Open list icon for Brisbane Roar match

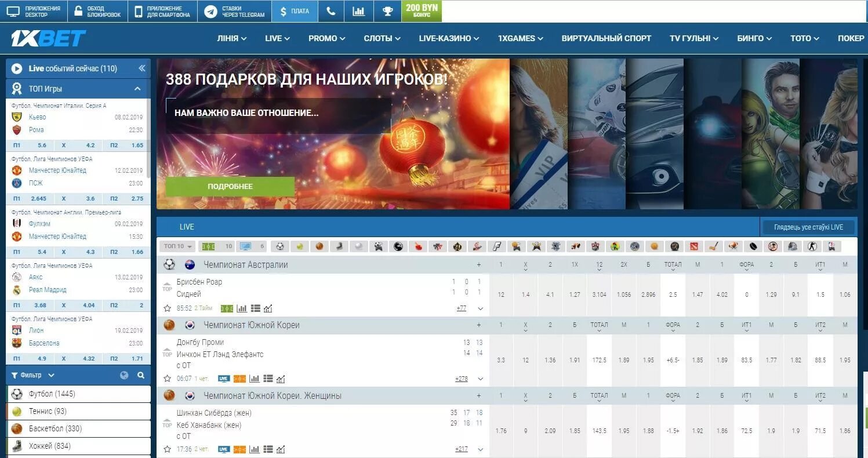click(255, 308)
